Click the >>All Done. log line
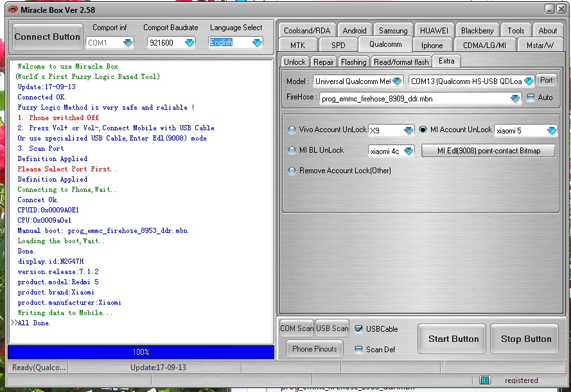Screen dimensions: 571x392 (31, 323)
